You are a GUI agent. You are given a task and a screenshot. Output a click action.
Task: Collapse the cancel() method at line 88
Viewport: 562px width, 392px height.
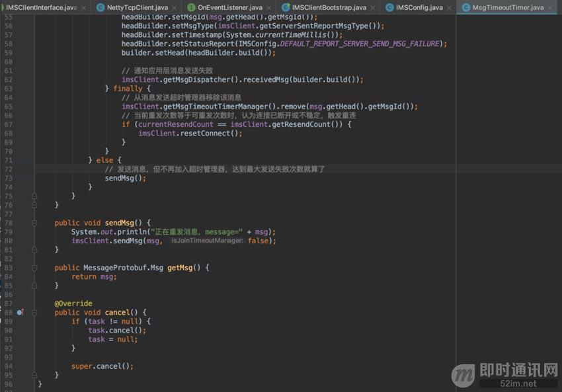(34, 313)
